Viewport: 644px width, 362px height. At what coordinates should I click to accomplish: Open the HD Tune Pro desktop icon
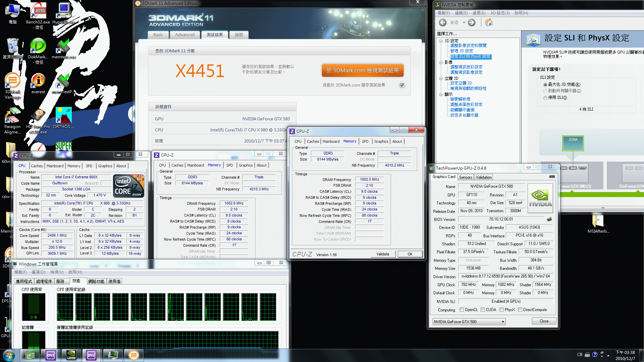point(38,121)
